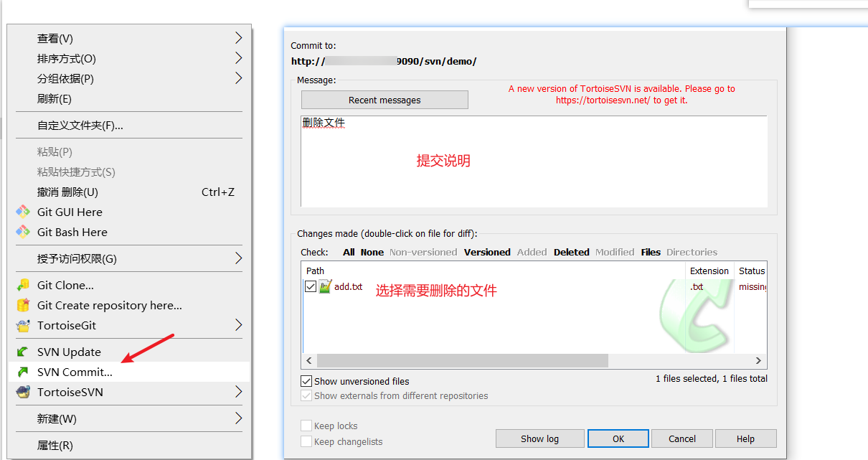Click the Files check filter
868x460 pixels.
pyautogui.click(x=651, y=252)
